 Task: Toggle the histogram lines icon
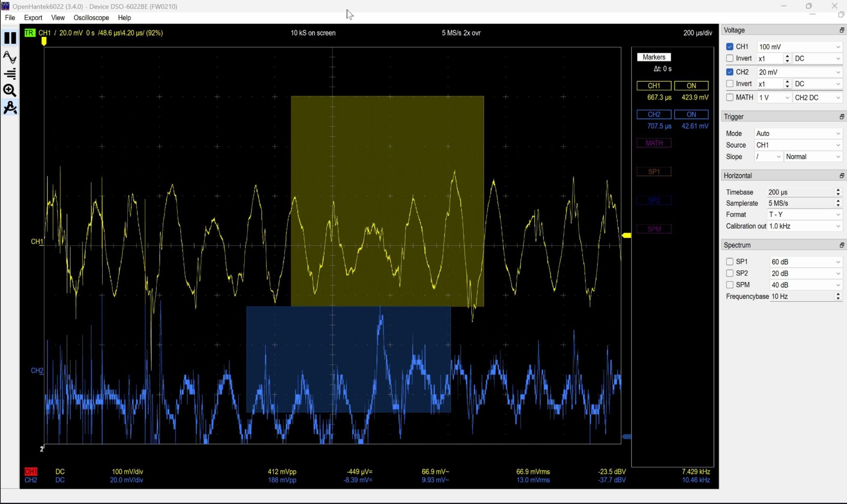(x=10, y=73)
